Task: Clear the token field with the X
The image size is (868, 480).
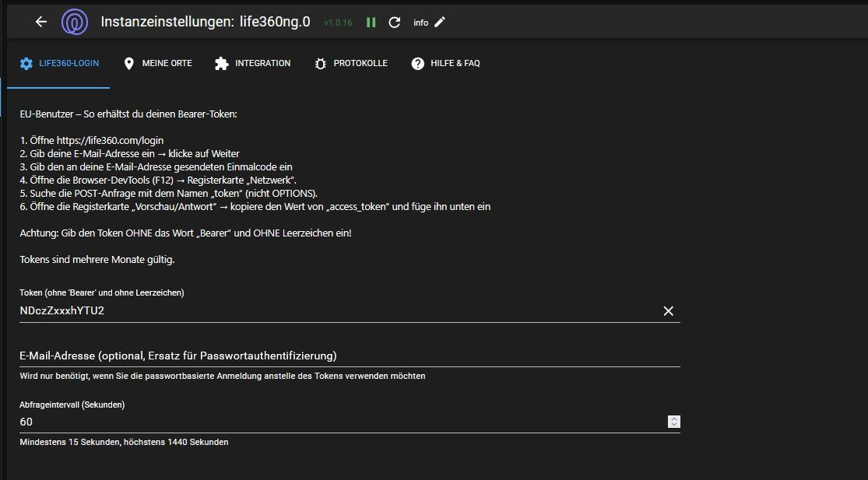Action: pyautogui.click(x=668, y=311)
